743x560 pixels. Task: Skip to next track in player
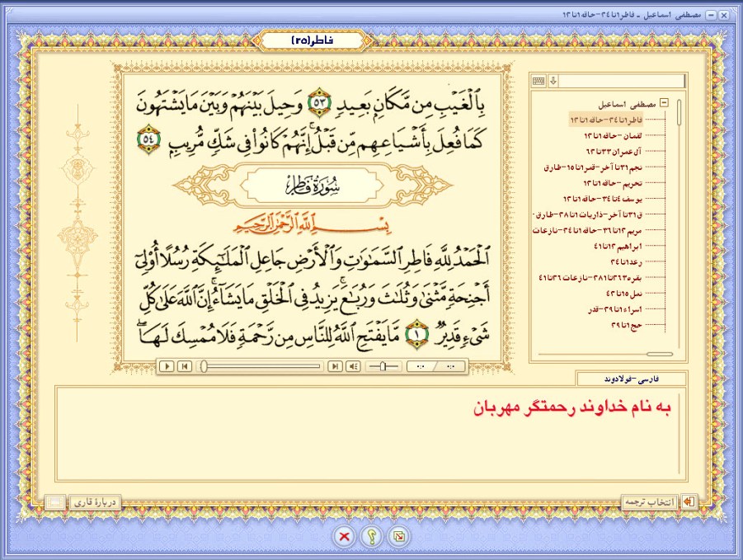(335, 366)
